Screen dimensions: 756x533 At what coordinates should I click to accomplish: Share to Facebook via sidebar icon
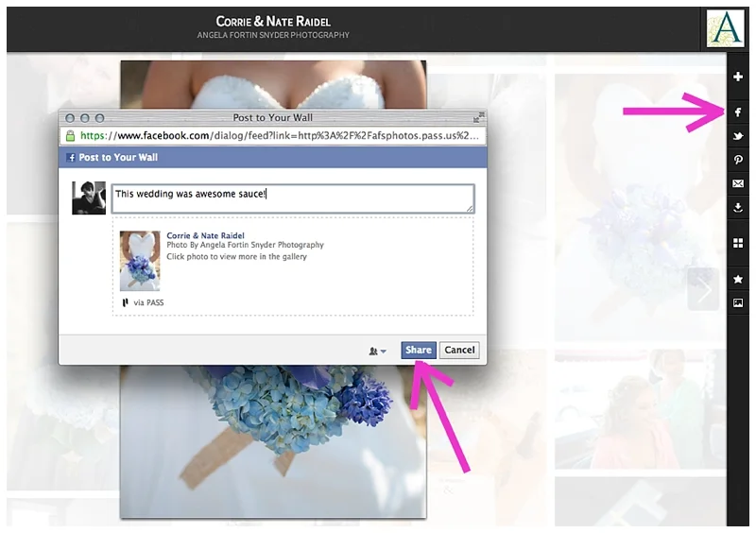[x=738, y=112]
